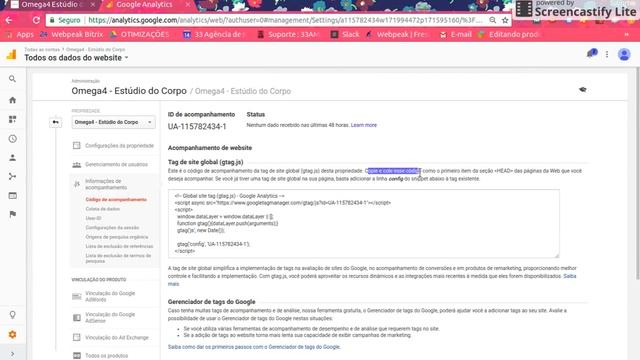This screenshot has width=640, height=360.
Task: Open the Apps bookmark
Action: pyautogui.click(x=20, y=35)
